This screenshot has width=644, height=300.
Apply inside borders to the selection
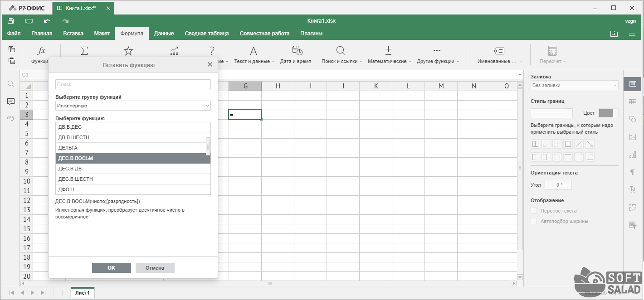pos(557,144)
